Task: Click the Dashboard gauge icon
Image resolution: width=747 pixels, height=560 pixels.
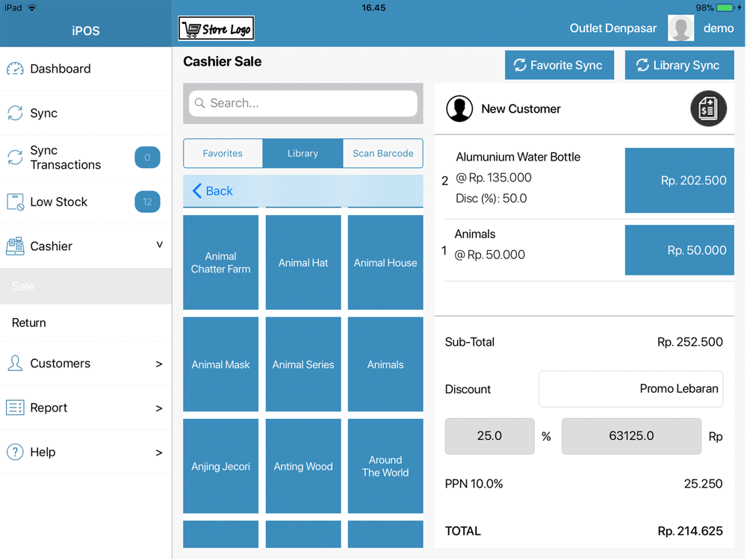Action: tap(15, 69)
